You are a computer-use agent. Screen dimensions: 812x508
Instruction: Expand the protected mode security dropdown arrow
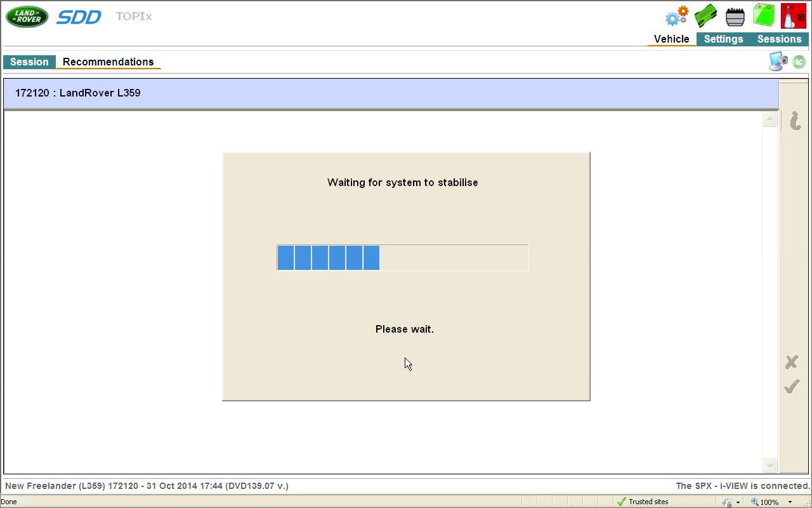738,502
